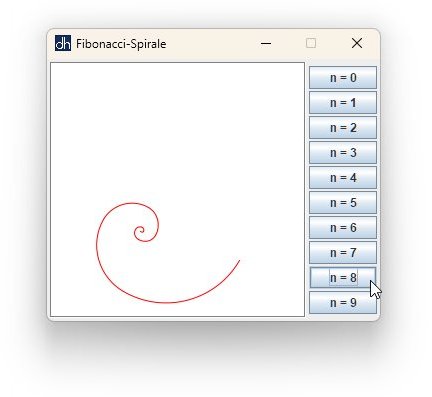Select the n = 0 button
Screen dimensions: 432x397
click(343, 78)
